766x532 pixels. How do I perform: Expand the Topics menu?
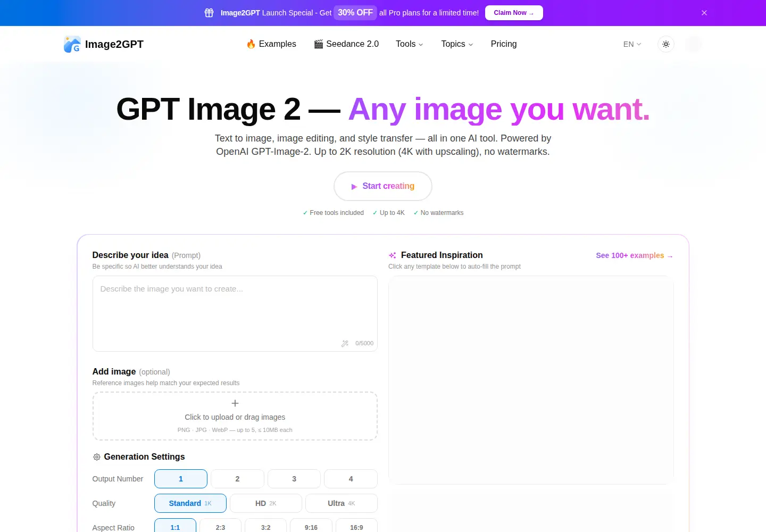click(x=457, y=44)
